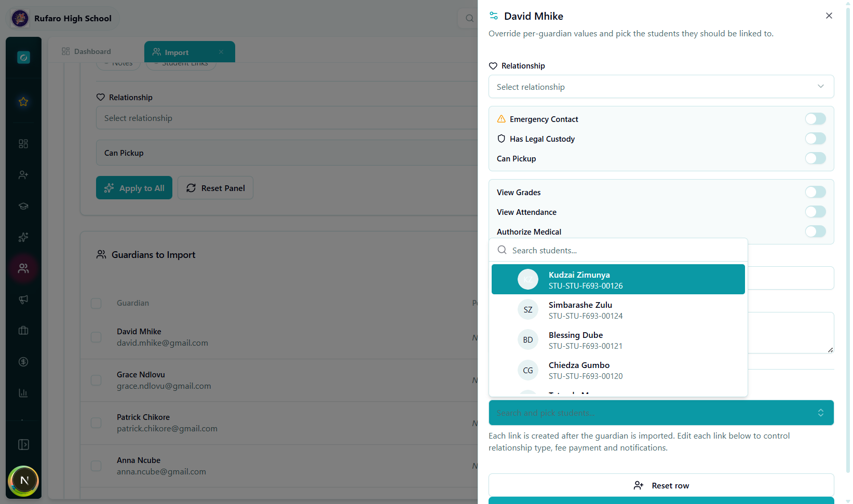Check the David Mhike row checkbox
Image resolution: width=853 pixels, height=504 pixels.
[96, 337]
